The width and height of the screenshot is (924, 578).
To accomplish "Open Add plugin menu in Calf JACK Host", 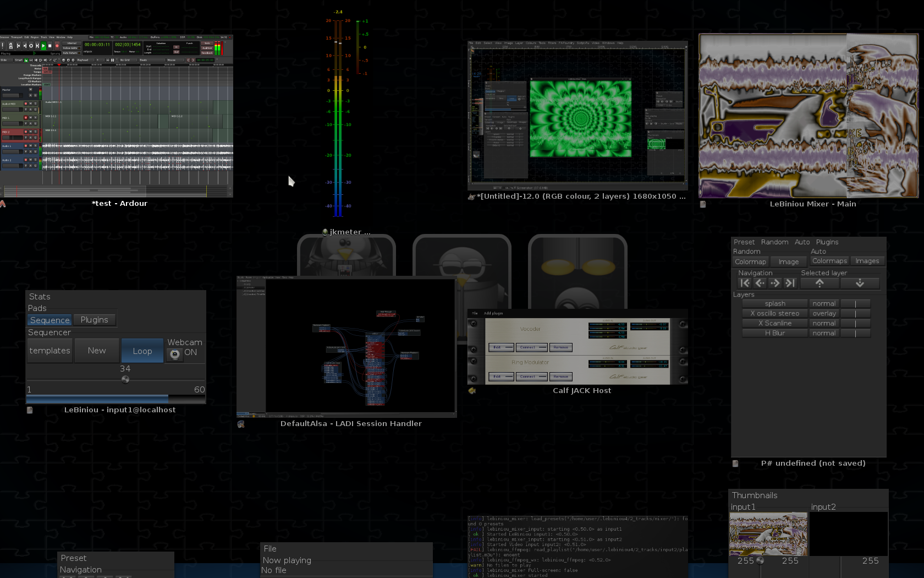I will coord(493,313).
